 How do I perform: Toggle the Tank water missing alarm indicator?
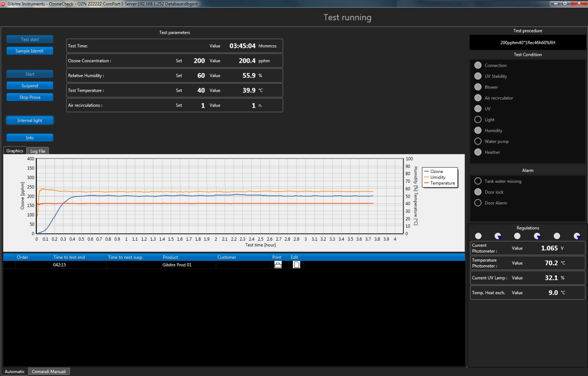[x=478, y=181]
